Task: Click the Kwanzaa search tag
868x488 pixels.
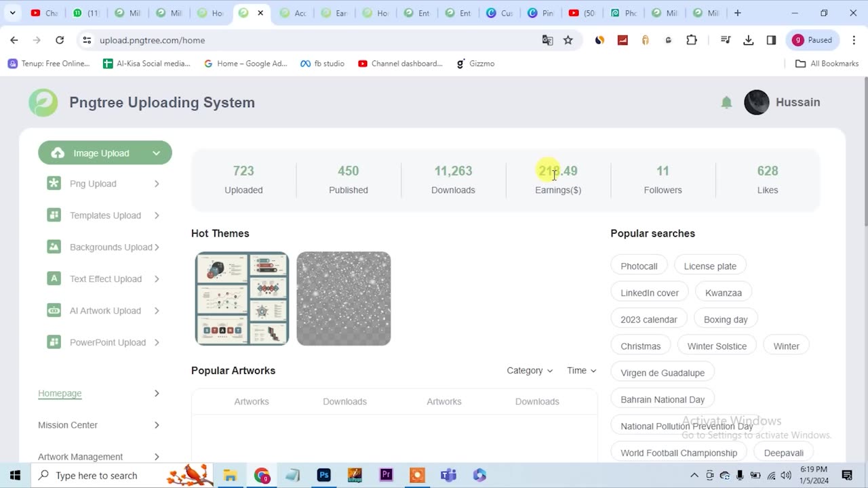Action: point(724,293)
